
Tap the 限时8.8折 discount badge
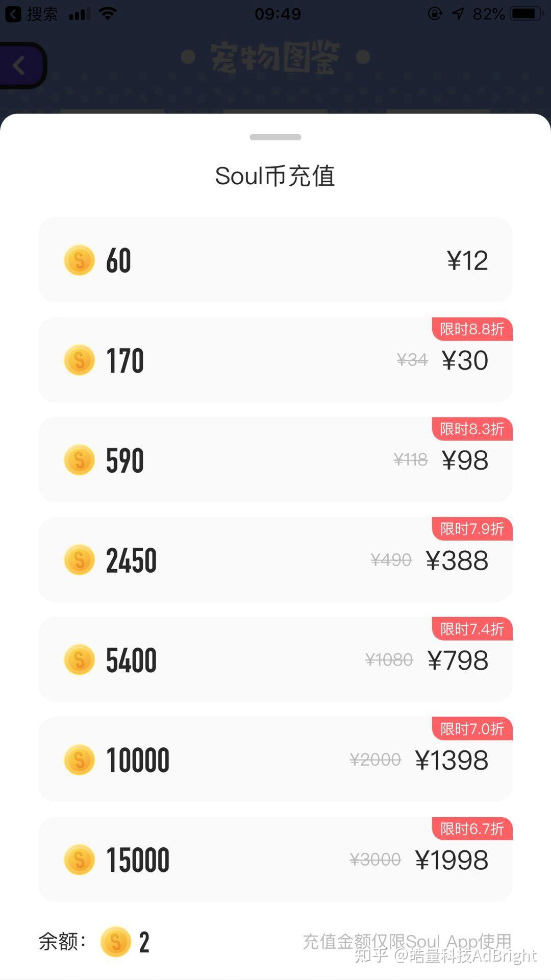(472, 329)
